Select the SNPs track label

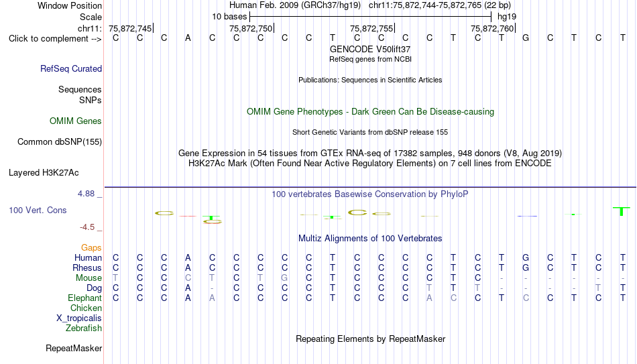pyautogui.click(x=91, y=100)
